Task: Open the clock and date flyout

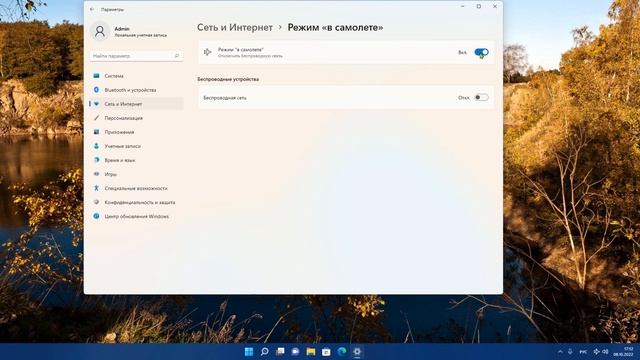Action: 623,352
